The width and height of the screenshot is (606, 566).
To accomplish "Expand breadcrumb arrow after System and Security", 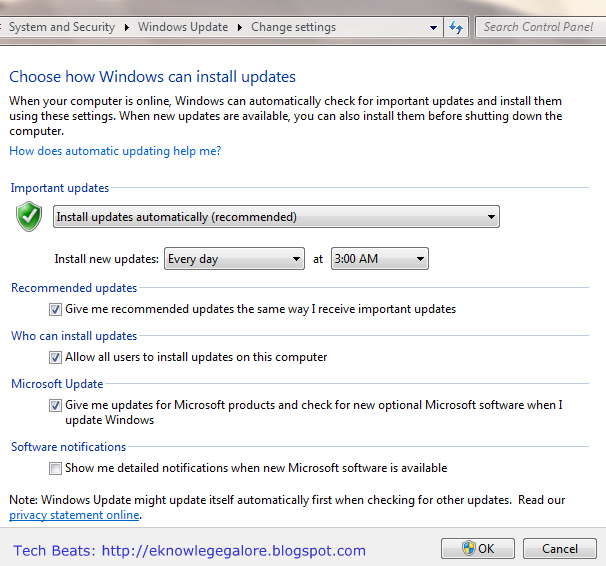I will pyautogui.click(x=126, y=27).
